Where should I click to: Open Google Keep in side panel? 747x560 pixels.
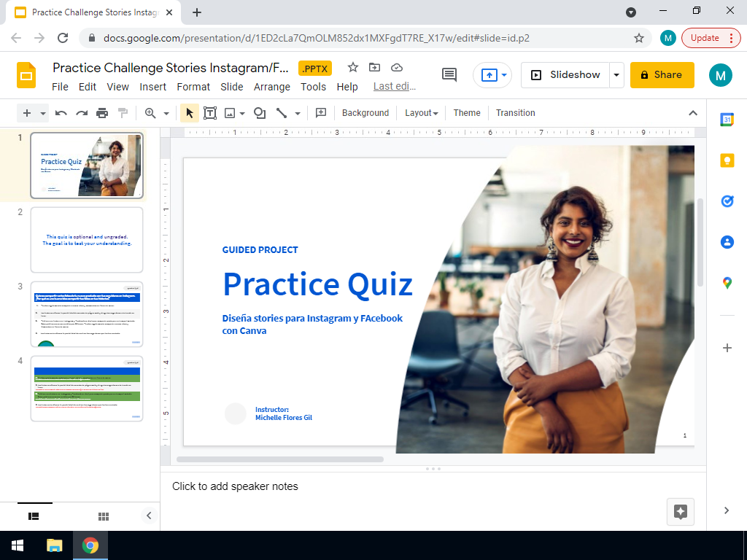(x=727, y=161)
